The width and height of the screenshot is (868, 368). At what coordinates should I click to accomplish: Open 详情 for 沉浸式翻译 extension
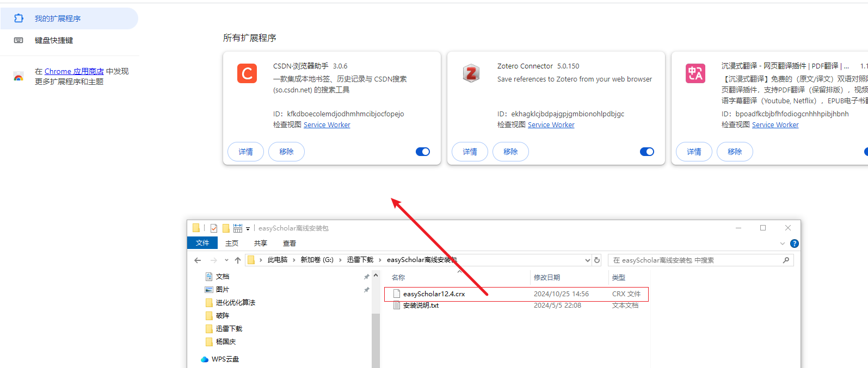click(x=694, y=152)
